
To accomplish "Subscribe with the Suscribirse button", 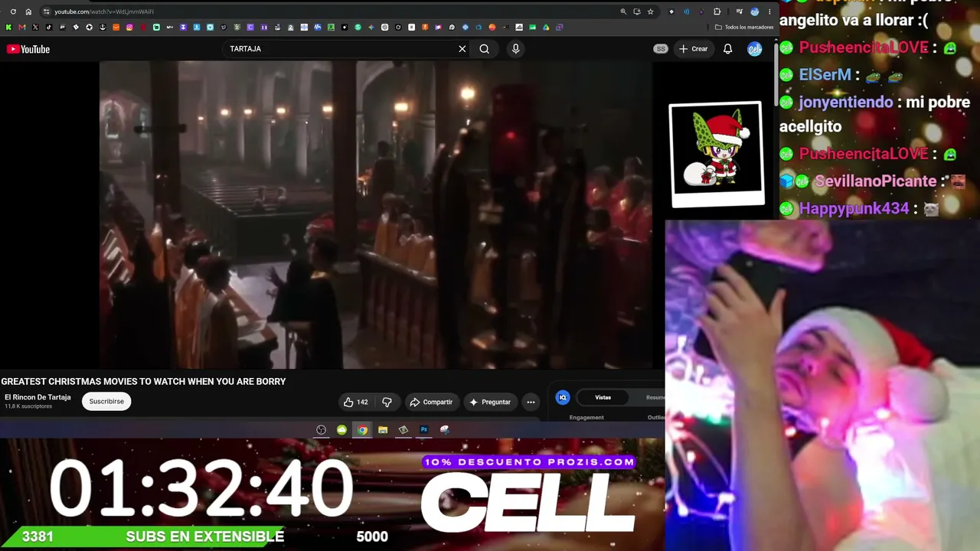I will pos(106,402).
